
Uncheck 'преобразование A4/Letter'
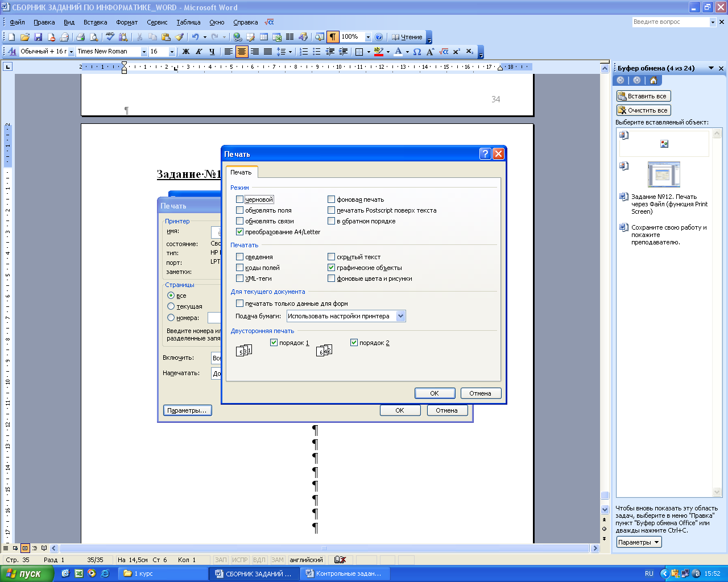click(x=239, y=232)
